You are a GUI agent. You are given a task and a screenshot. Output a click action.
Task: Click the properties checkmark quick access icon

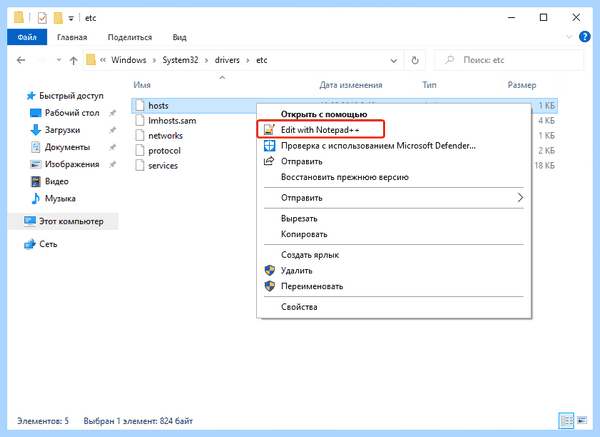(x=42, y=18)
